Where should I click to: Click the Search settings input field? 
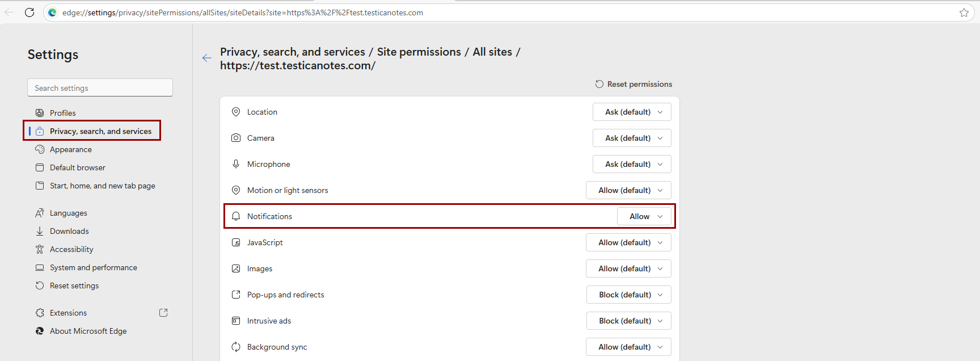[100, 87]
